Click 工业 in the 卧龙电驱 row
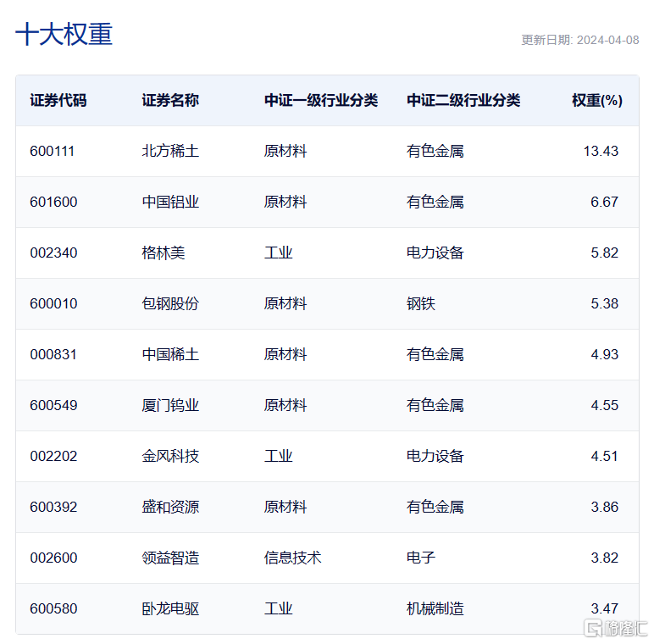Image resolution: width=654 pixels, height=644 pixels. (278, 609)
